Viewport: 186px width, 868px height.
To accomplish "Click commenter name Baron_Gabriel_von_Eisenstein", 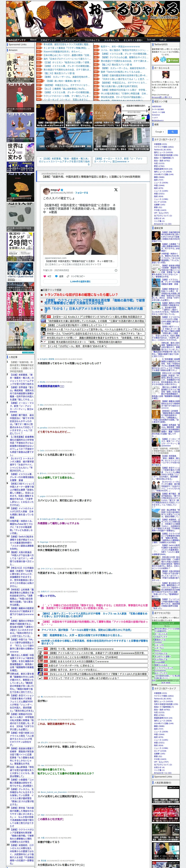I will pyautogui.click(x=54, y=792).
